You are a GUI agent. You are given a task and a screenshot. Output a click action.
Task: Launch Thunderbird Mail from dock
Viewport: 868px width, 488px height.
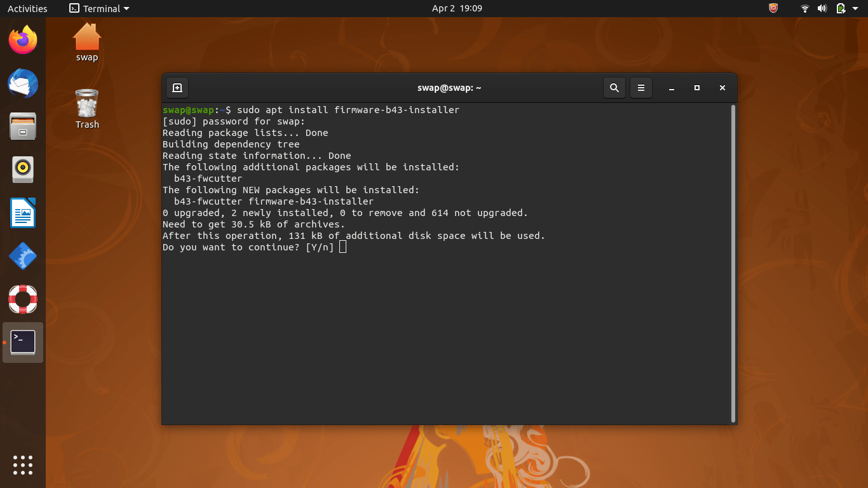coord(23,83)
